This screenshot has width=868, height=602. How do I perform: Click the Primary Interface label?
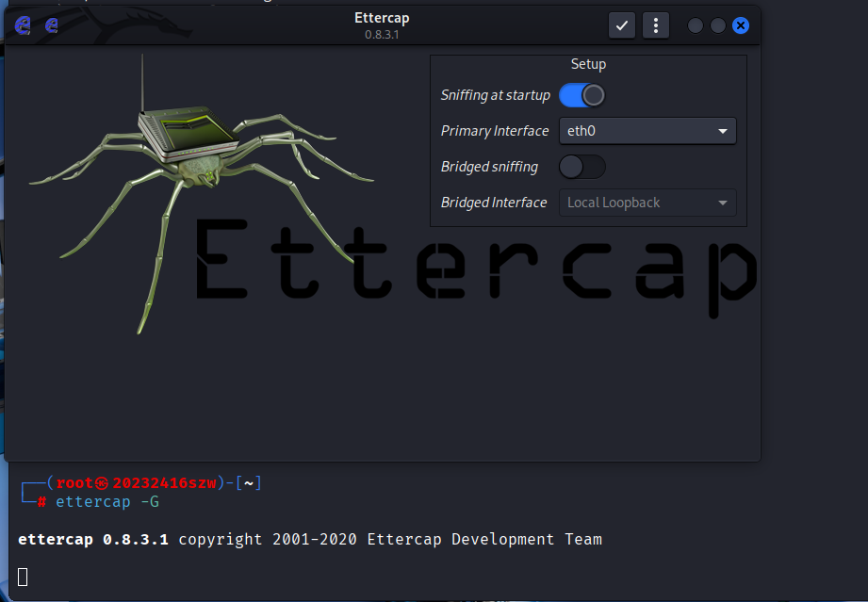pyautogui.click(x=495, y=131)
